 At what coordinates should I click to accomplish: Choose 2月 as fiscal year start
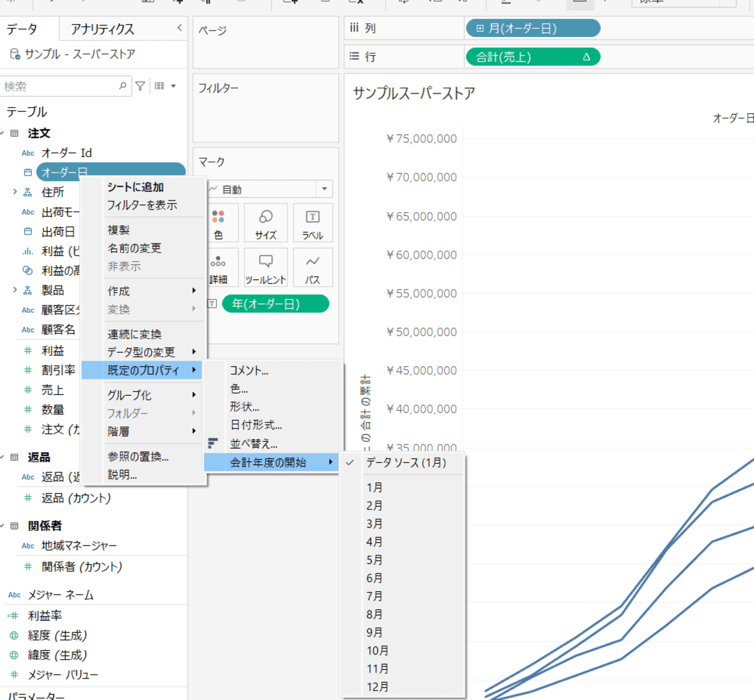[x=403, y=506]
